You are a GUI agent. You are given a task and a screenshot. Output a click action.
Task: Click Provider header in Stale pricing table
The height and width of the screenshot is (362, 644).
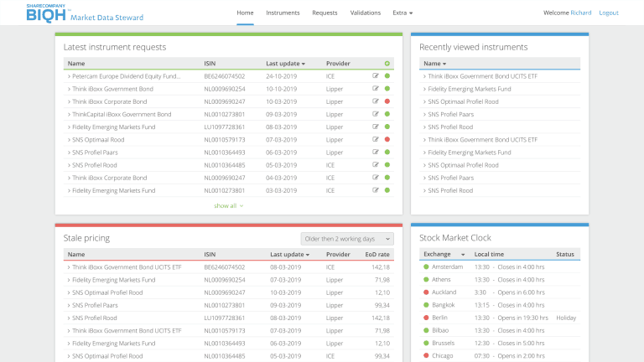tap(338, 255)
